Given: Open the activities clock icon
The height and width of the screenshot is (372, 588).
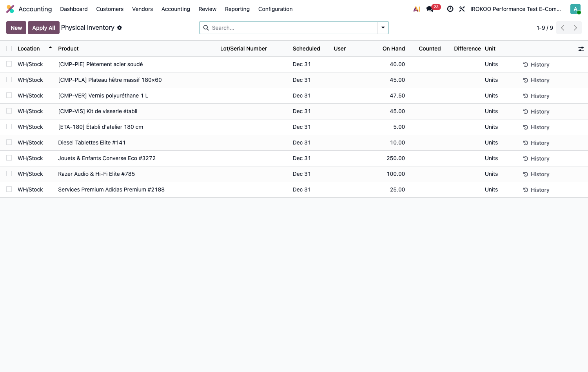Looking at the screenshot, I should tap(450, 9).
